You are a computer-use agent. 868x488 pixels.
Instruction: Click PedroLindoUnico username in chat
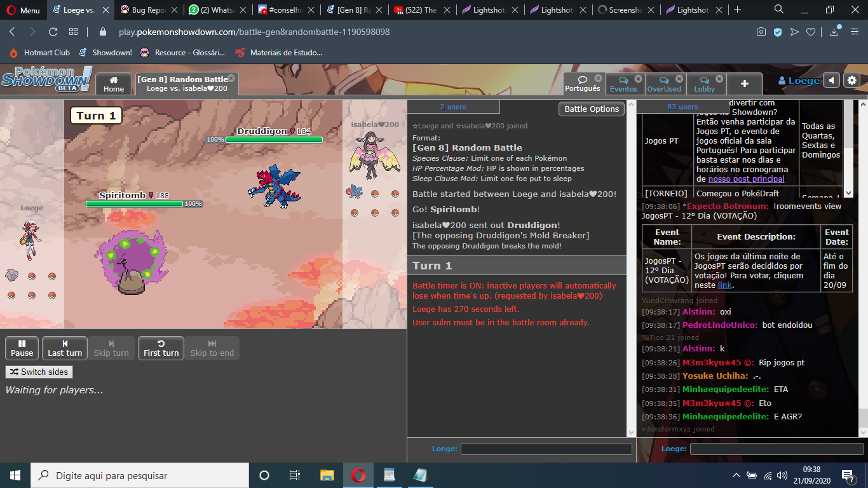720,325
